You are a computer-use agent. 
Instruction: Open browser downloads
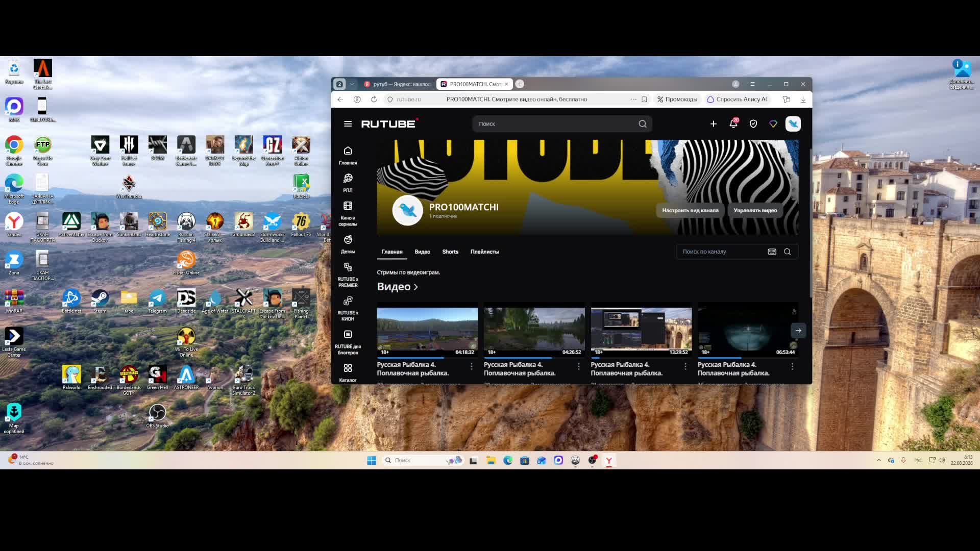[803, 99]
